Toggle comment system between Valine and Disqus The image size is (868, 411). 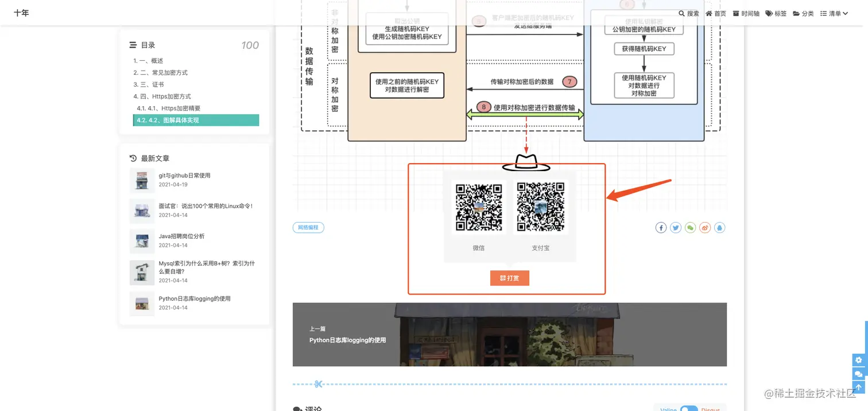click(689, 410)
